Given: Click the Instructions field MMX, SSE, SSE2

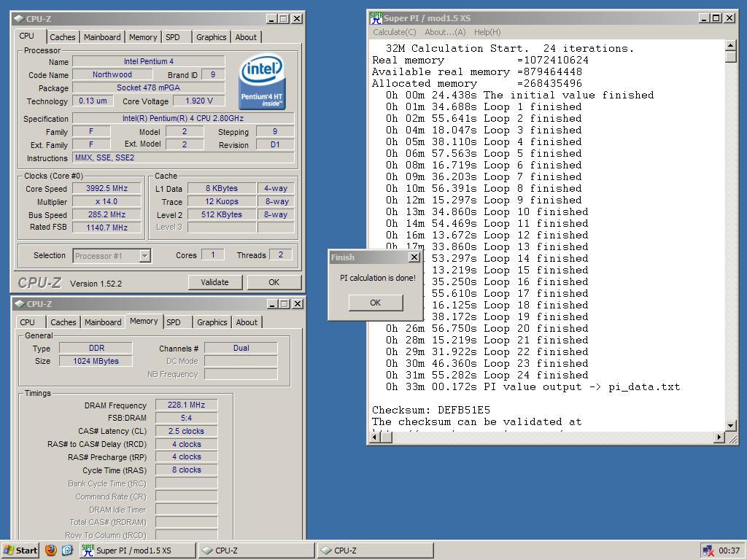Looking at the screenshot, I should tap(183, 157).
